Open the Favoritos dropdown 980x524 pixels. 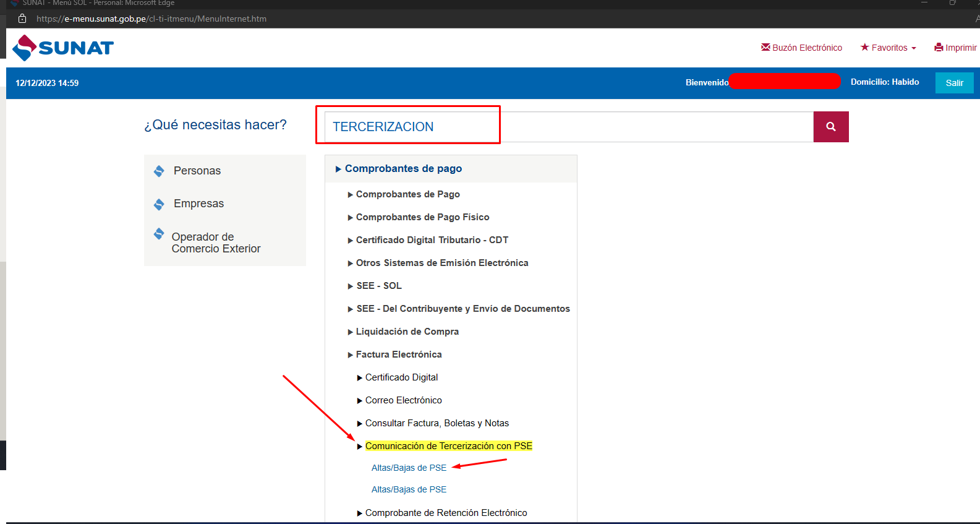(x=888, y=48)
